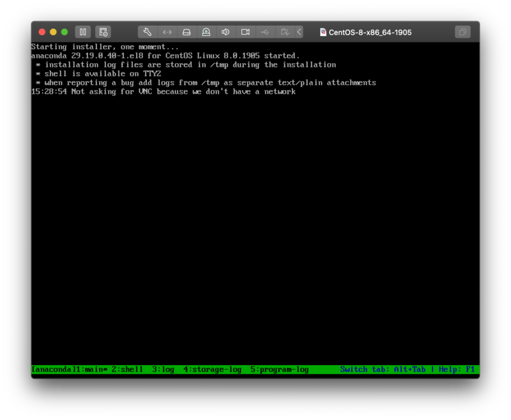Take a snapshot of the VM
The width and height of the screenshot is (511, 420).
click(103, 32)
